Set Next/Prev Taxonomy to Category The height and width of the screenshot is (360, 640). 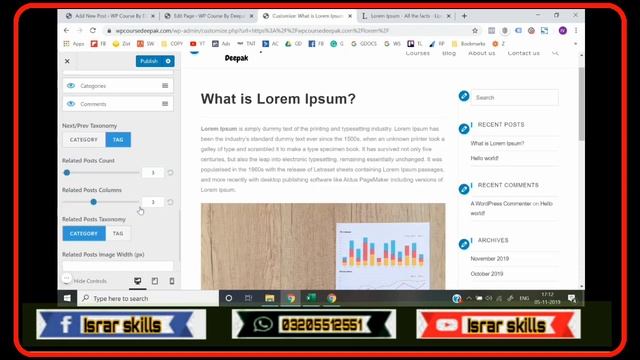point(84,140)
